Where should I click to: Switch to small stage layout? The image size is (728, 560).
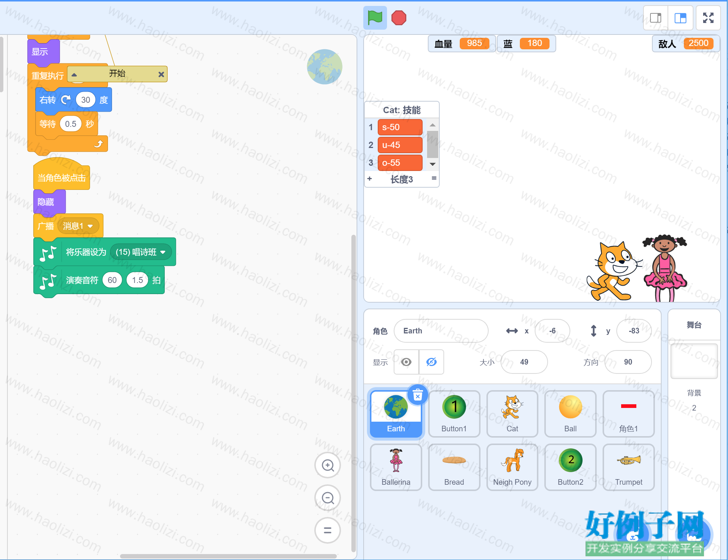point(656,18)
